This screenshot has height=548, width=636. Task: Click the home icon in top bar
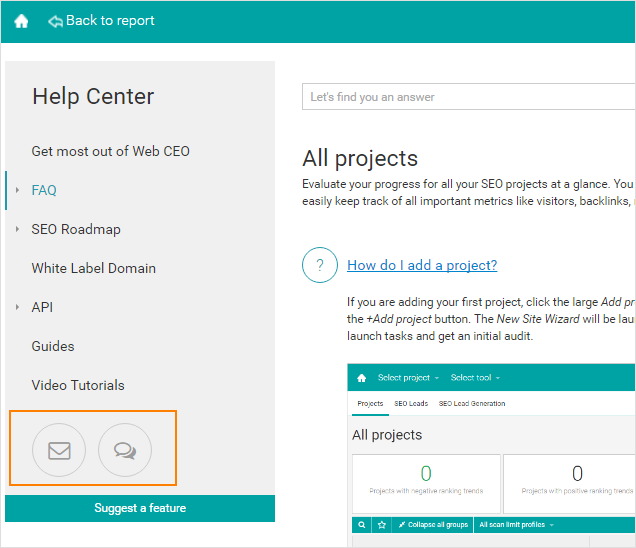click(x=21, y=21)
